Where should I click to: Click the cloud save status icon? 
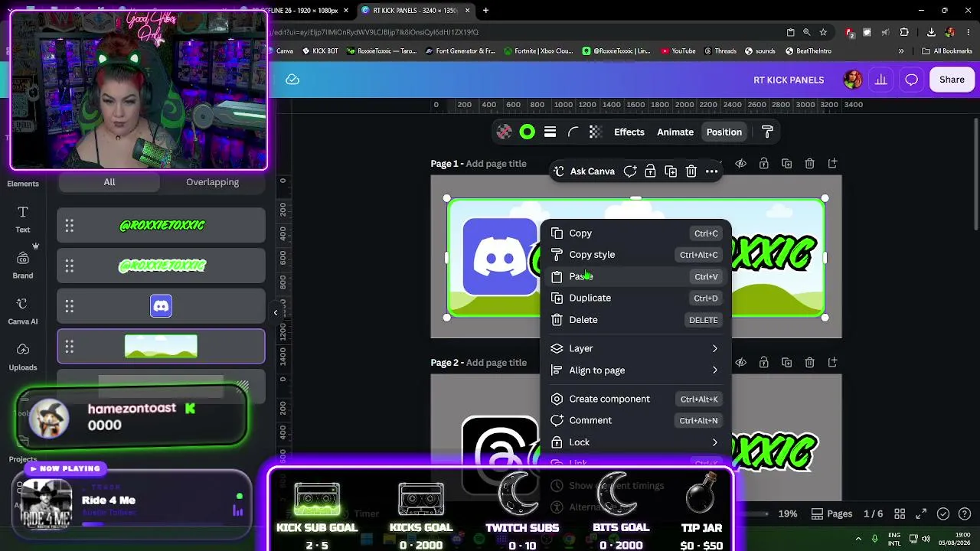coord(292,80)
